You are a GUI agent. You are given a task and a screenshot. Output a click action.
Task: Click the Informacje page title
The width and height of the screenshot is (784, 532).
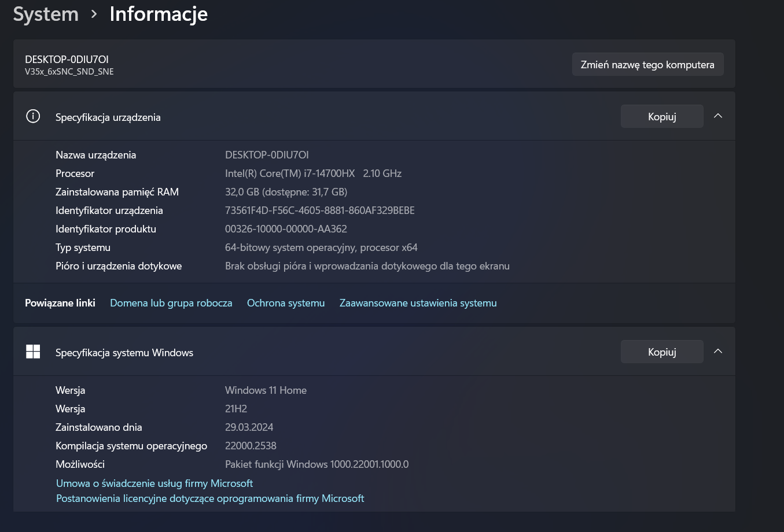(159, 14)
